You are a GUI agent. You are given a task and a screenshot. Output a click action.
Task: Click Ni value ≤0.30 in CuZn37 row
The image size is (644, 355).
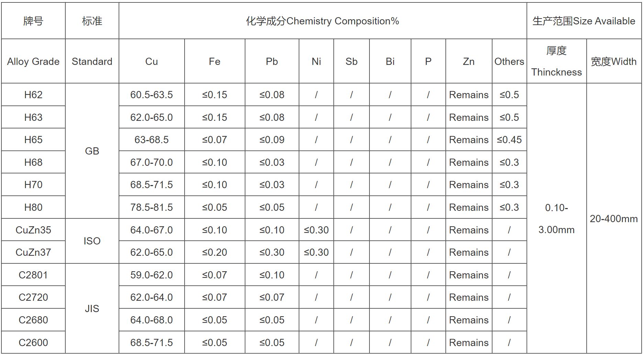tap(316, 252)
